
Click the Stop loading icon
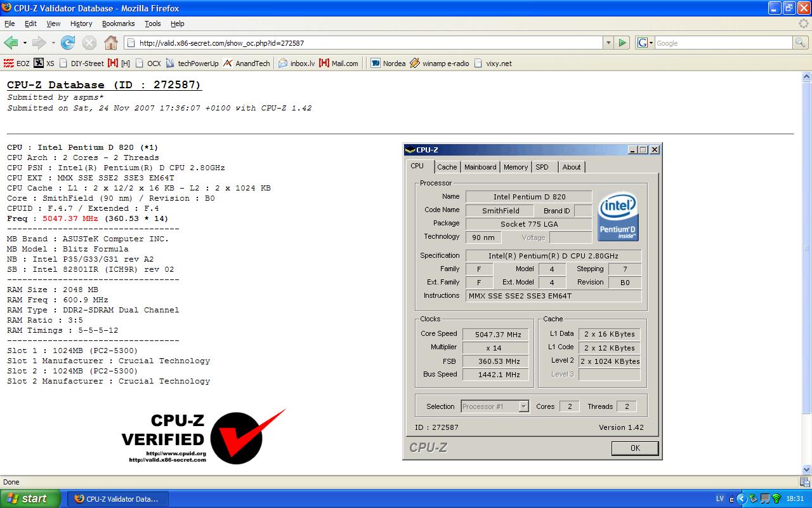pyautogui.click(x=89, y=43)
